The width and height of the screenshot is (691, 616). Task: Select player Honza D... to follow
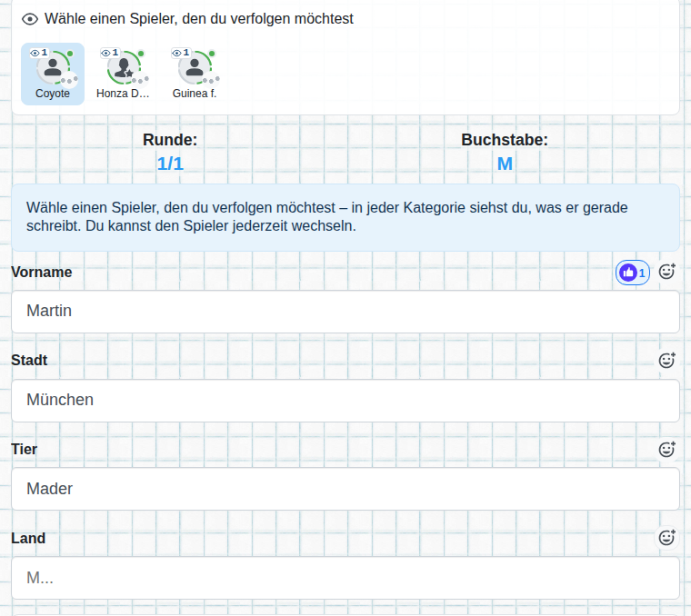coord(123,74)
